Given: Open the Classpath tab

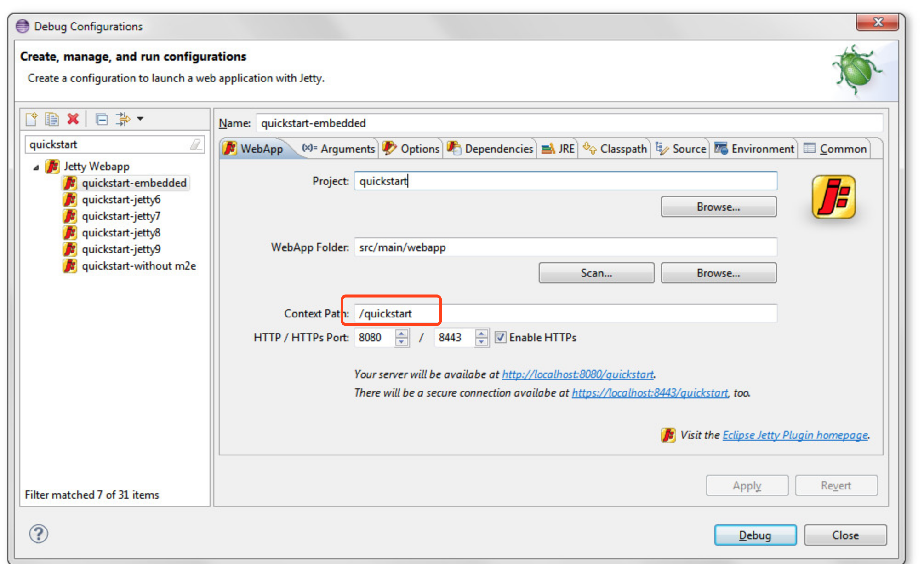Looking at the screenshot, I should (615, 149).
